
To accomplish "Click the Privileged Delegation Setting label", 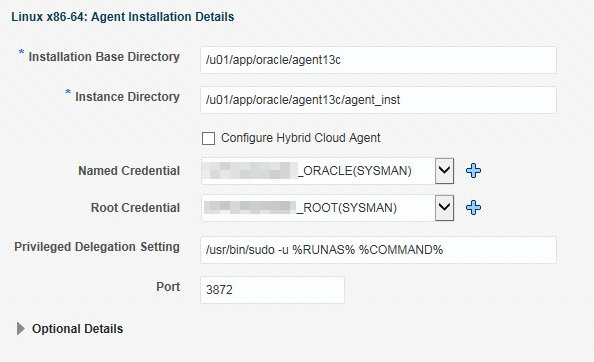I will pos(97,247).
